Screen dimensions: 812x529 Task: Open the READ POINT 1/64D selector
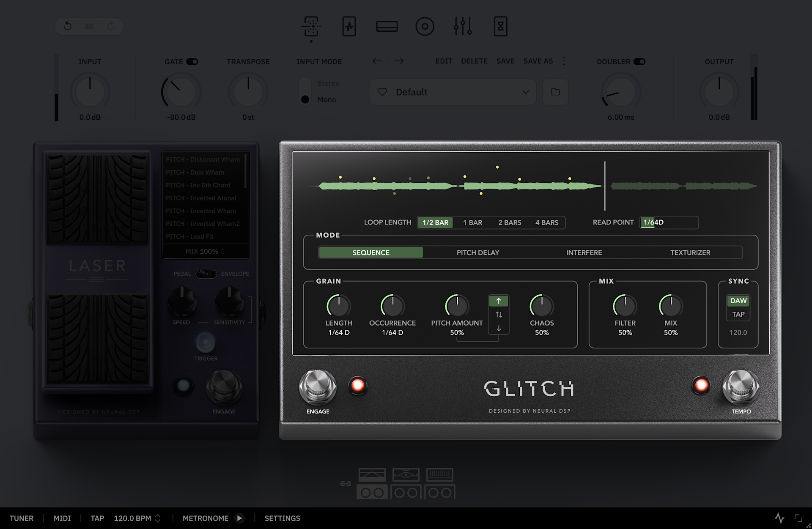point(669,222)
